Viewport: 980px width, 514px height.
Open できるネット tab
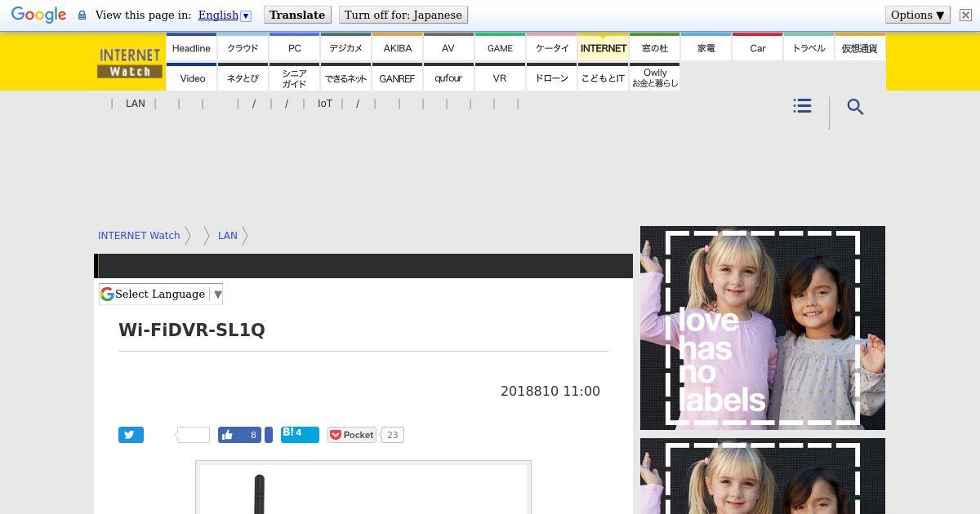tap(345, 78)
